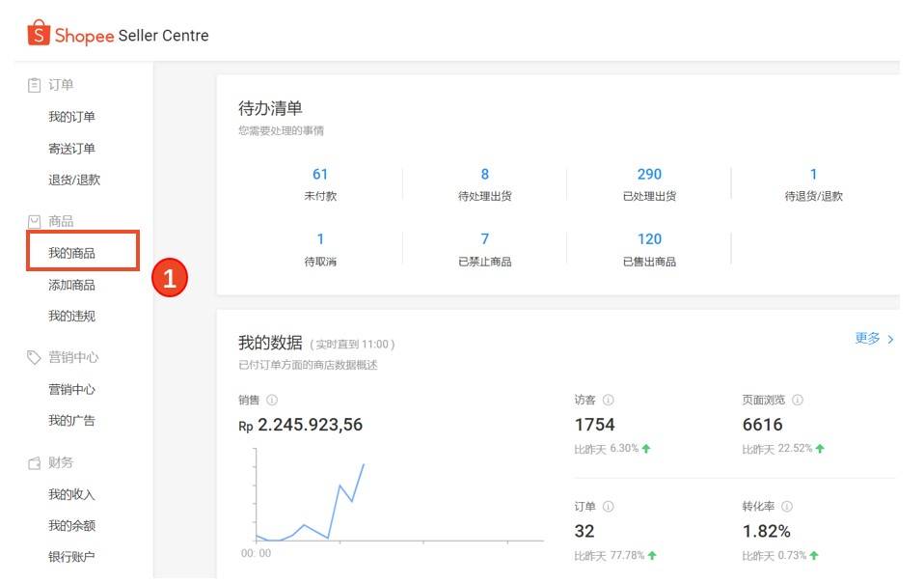This screenshot has width=924, height=583.
Task: Open the 7 已禁止商品 list
Action: coord(484,249)
